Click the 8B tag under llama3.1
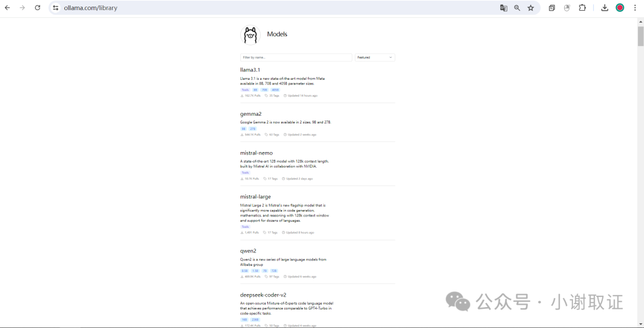 (x=255, y=90)
